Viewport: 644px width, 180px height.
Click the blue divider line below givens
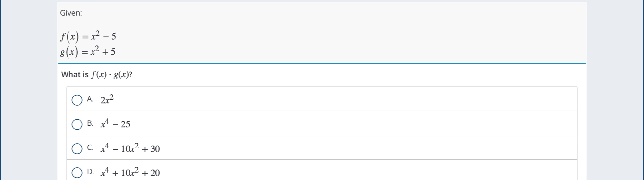pyautogui.click(x=322, y=63)
